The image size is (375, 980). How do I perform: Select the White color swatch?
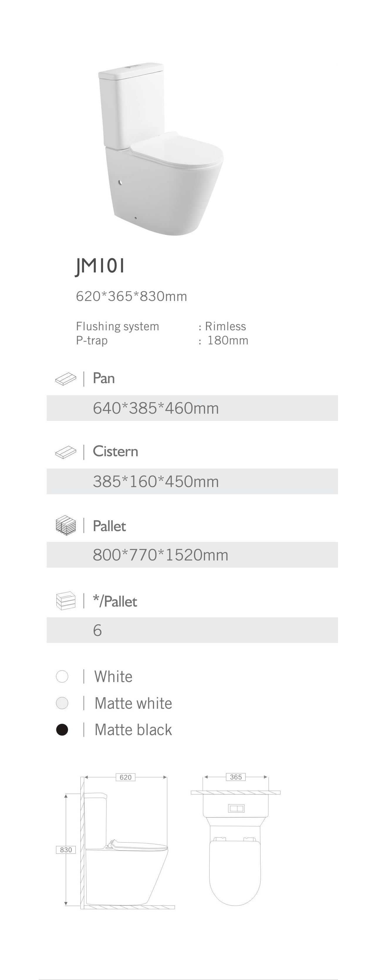(x=62, y=676)
